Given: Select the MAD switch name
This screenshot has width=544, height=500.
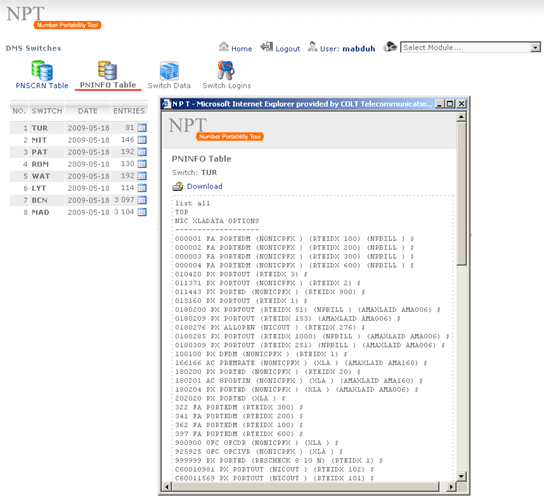Looking at the screenshot, I should (x=40, y=212).
